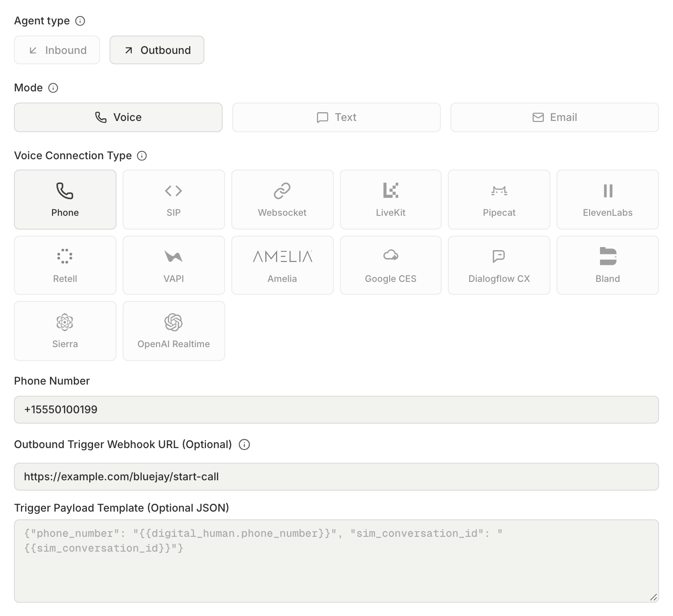The image size is (673, 616).
Task: Click the "Voice Connection Type" heading text
Action: point(73,156)
